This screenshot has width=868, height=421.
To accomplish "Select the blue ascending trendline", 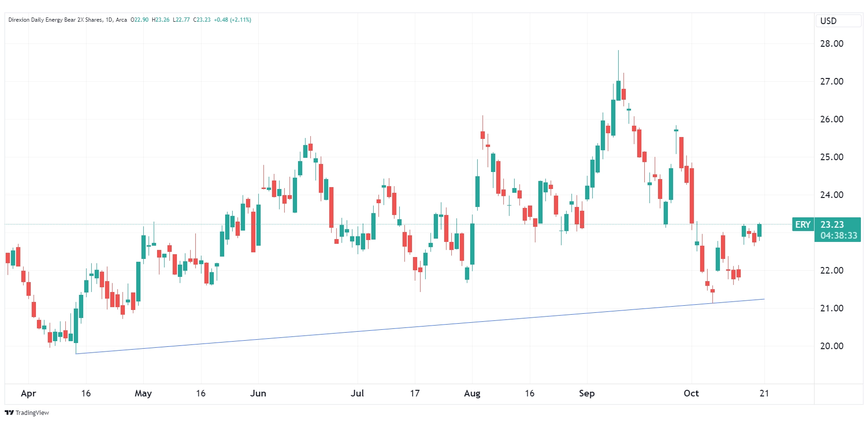I will [x=420, y=326].
